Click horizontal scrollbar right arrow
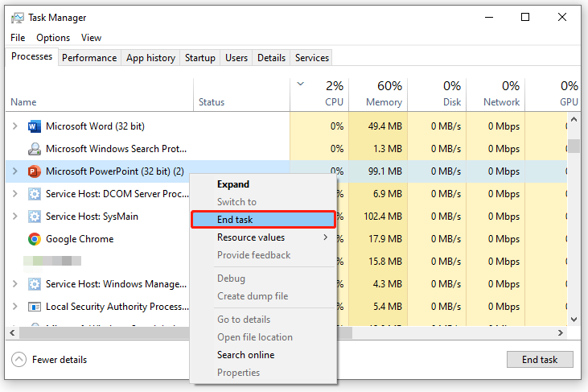 [561, 332]
